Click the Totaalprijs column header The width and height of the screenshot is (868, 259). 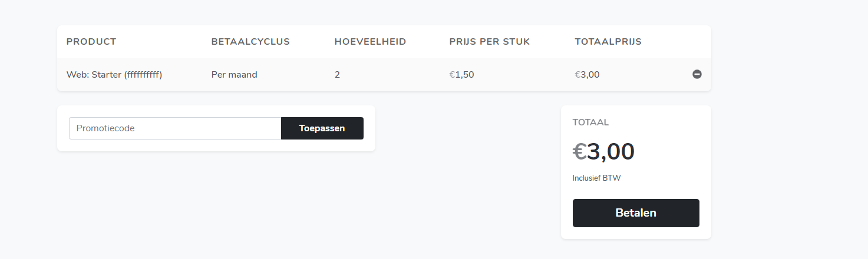coord(608,42)
